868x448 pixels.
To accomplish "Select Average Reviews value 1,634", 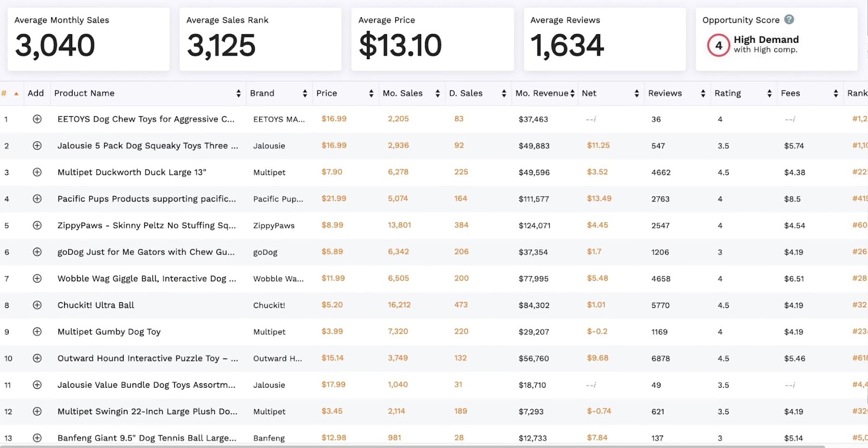I will [x=567, y=45].
